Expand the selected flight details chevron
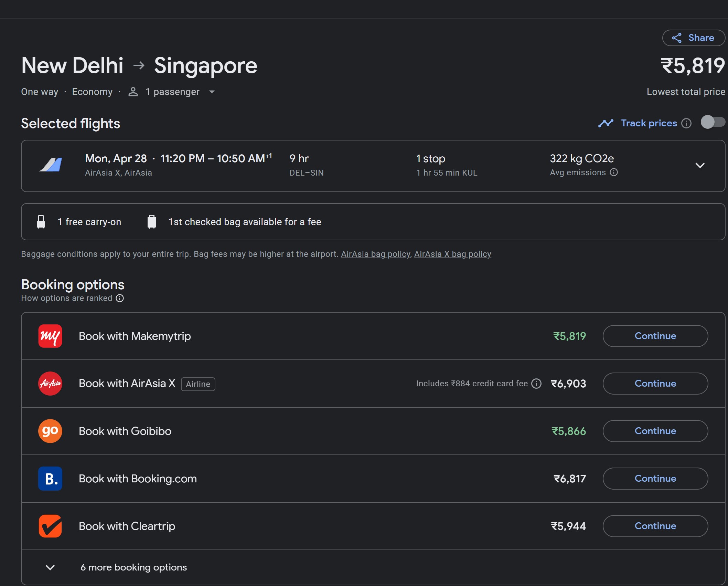The height and width of the screenshot is (586, 728). 700,166
